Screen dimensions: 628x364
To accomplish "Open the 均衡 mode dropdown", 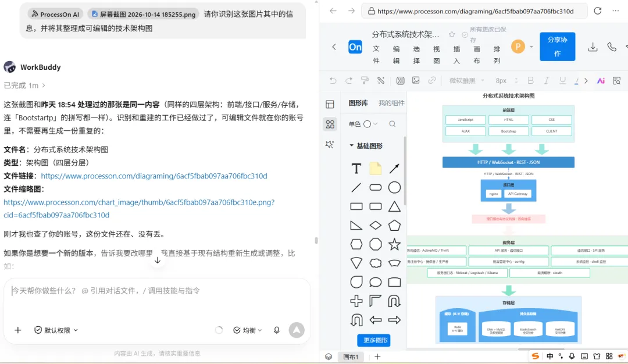I will [248, 330].
